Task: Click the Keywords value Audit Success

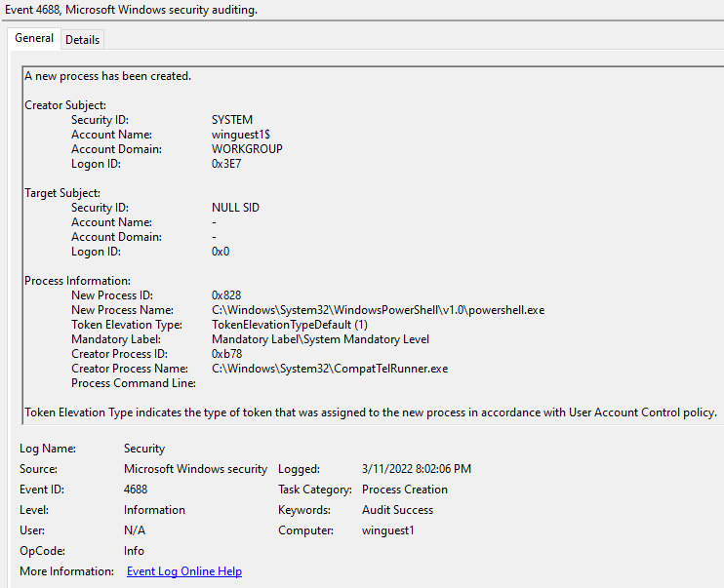Action: [397, 510]
